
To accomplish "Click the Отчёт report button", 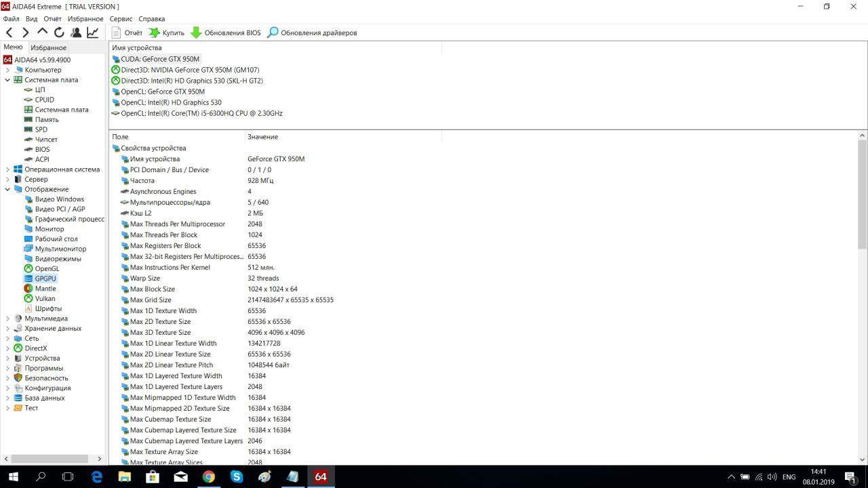I will 127,33.
